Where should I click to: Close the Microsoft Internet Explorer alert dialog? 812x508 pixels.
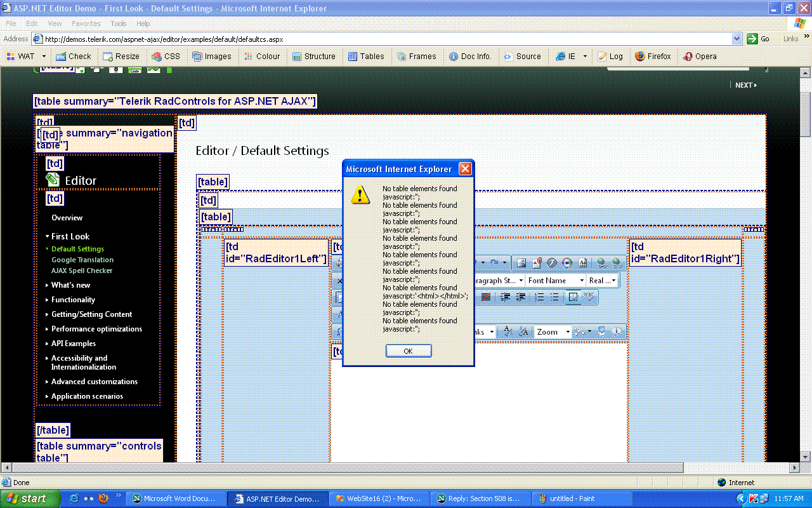tap(465, 169)
